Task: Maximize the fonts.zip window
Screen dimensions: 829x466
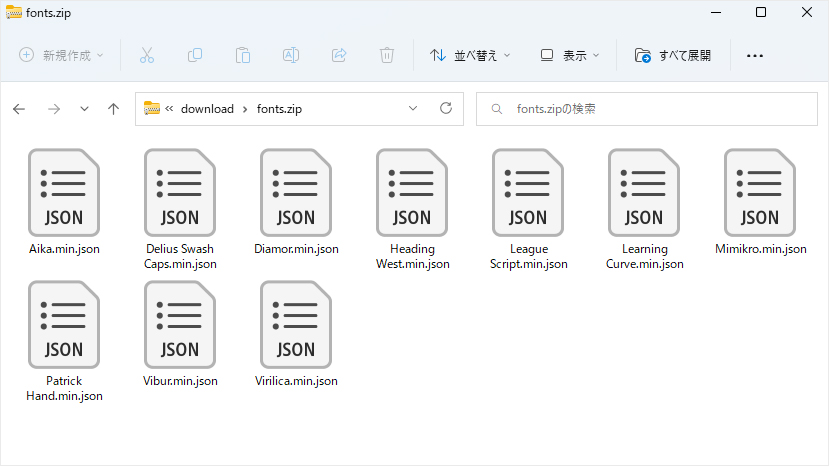Action: pyautogui.click(x=761, y=12)
